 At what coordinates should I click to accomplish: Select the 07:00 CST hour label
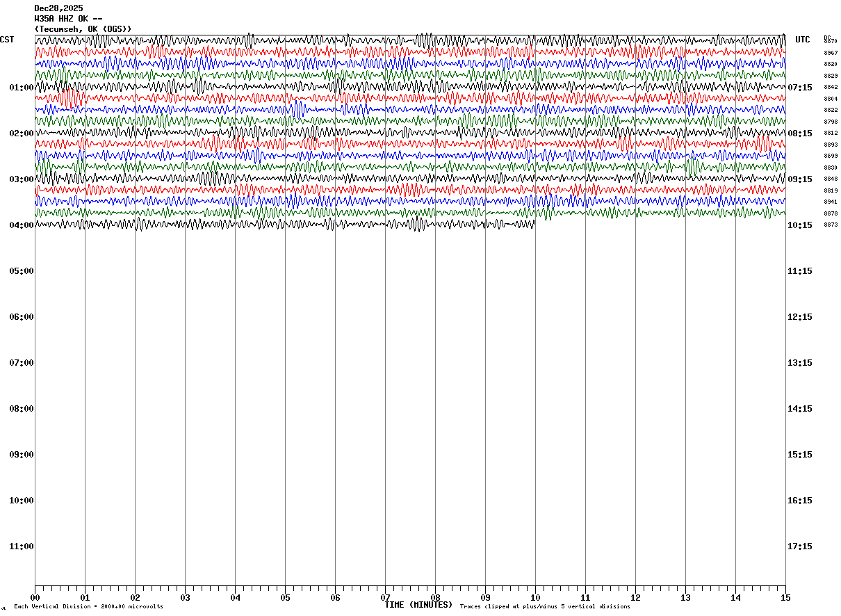pyautogui.click(x=22, y=363)
